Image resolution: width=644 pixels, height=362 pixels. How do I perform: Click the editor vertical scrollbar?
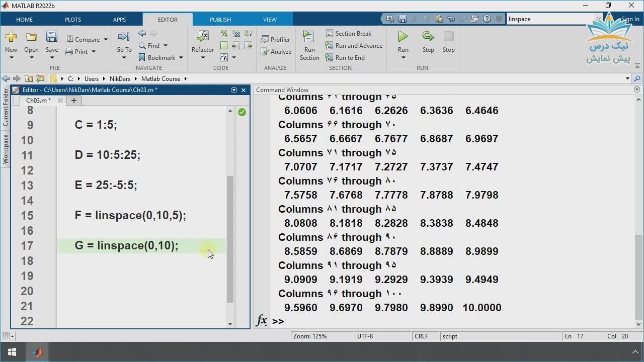pos(230,239)
